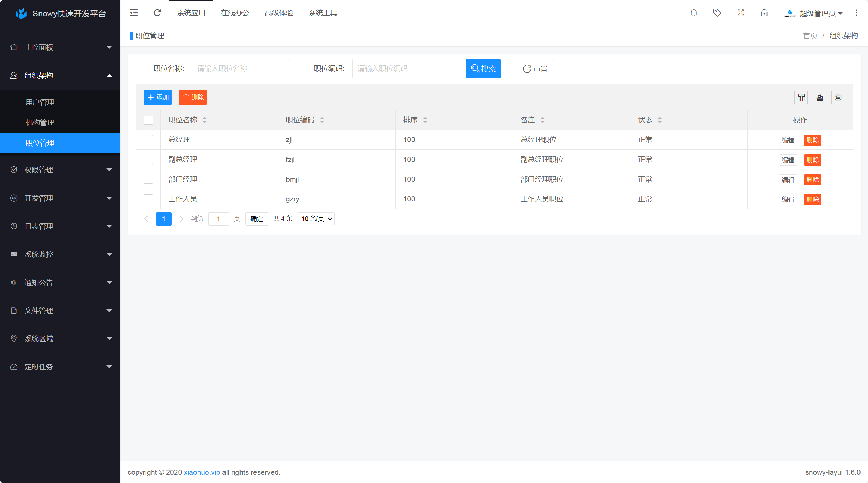Click the refresh page icon

click(157, 13)
